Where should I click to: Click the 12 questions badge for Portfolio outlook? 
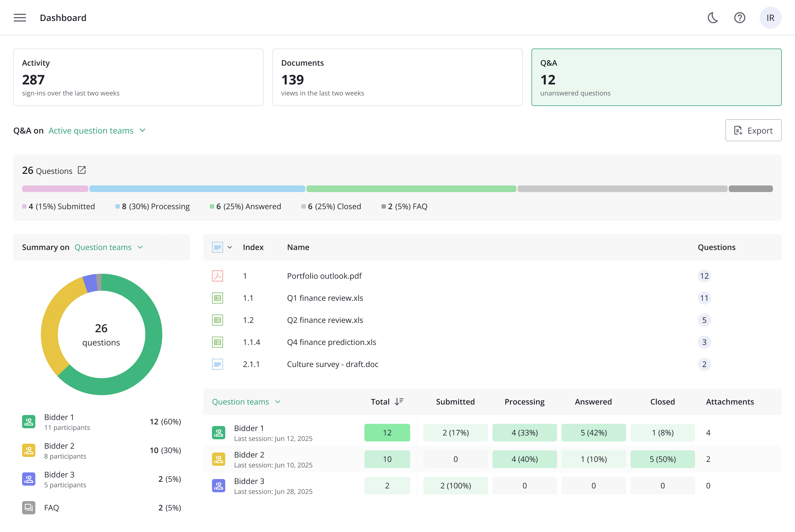(704, 276)
